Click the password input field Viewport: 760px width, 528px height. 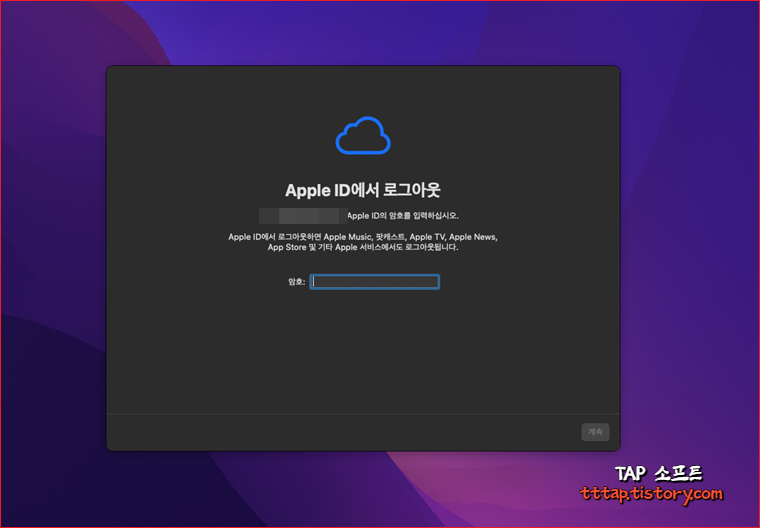(375, 282)
